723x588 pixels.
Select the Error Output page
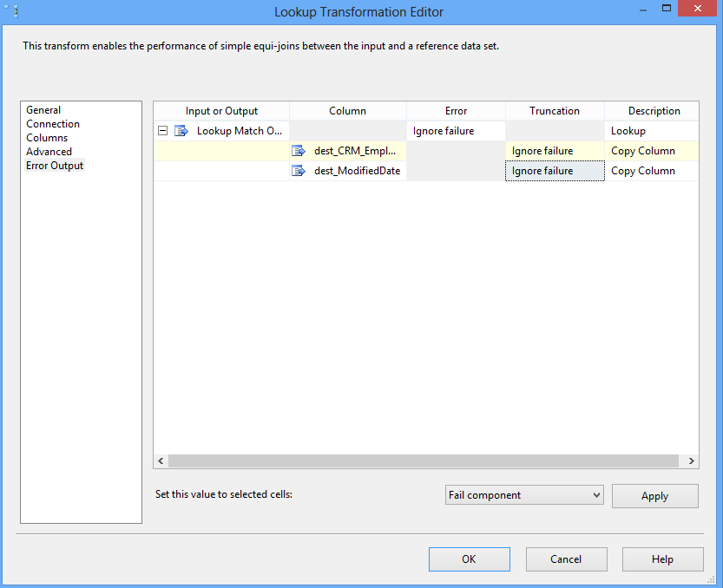[x=55, y=166]
